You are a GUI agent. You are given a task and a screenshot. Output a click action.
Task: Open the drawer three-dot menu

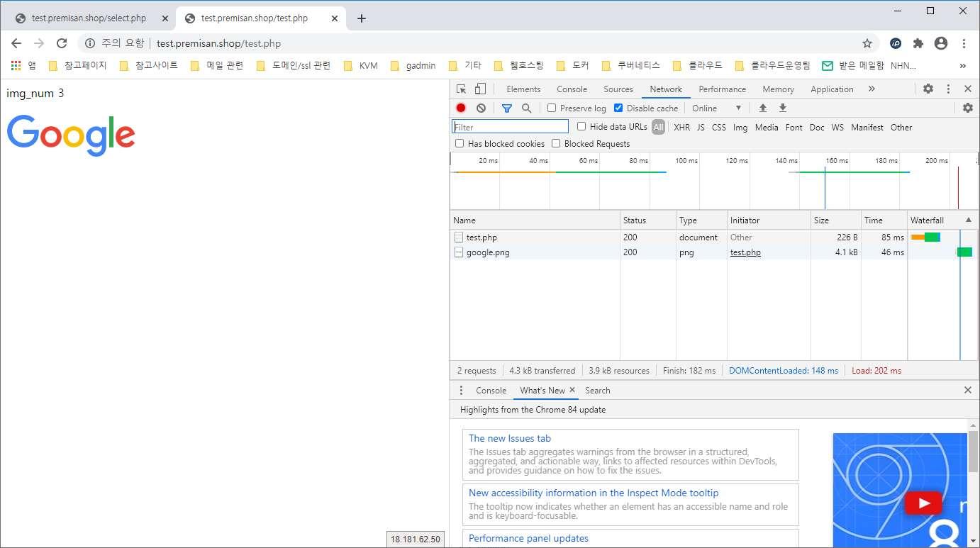(x=461, y=390)
